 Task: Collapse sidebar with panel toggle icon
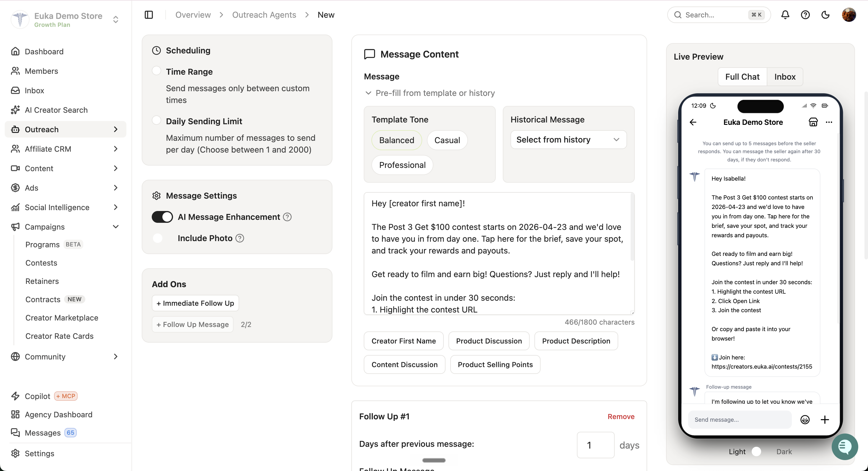[149, 15]
